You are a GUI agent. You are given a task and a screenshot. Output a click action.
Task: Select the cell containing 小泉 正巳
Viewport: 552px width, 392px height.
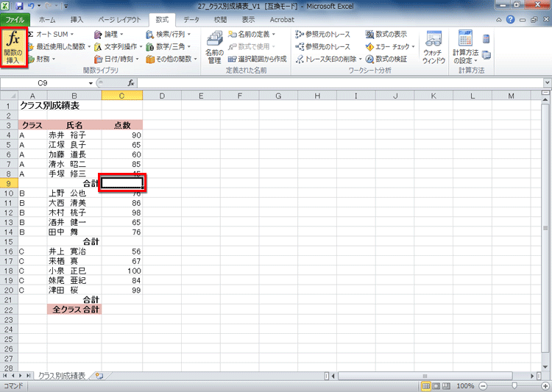pyautogui.click(x=74, y=271)
